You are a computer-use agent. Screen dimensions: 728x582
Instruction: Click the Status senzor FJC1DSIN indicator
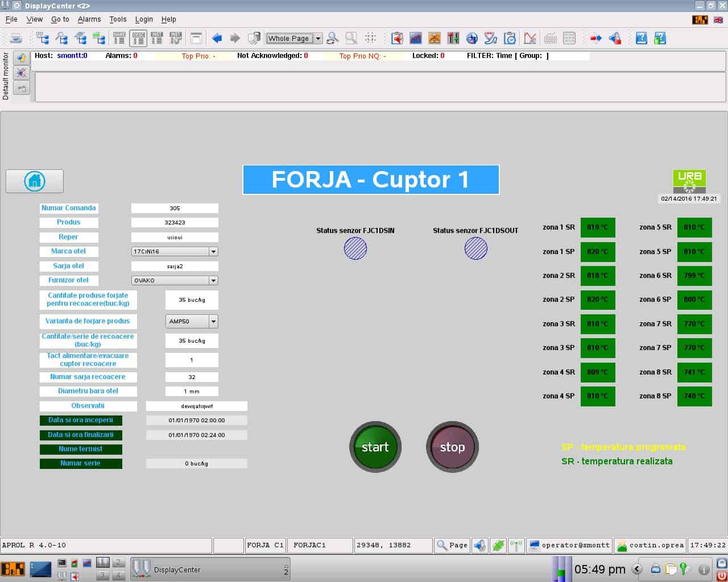355,248
